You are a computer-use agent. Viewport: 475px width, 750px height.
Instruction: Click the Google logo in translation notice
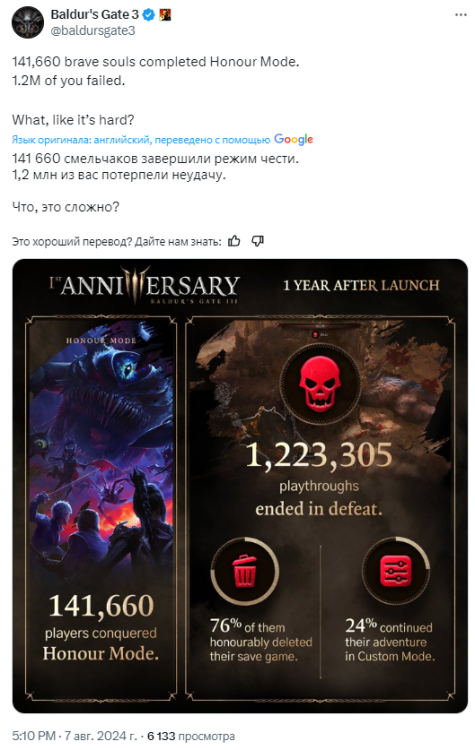[x=294, y=139]
